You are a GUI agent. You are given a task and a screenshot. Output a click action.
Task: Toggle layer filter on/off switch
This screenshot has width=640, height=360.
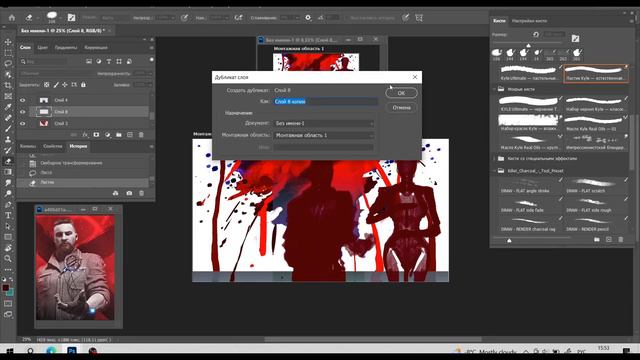(x=151, y=60)
